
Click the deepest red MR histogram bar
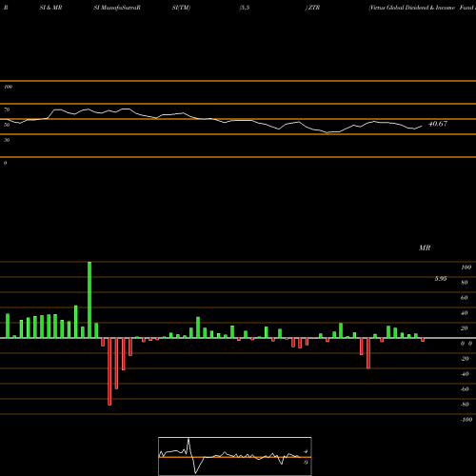click(109, 371)
